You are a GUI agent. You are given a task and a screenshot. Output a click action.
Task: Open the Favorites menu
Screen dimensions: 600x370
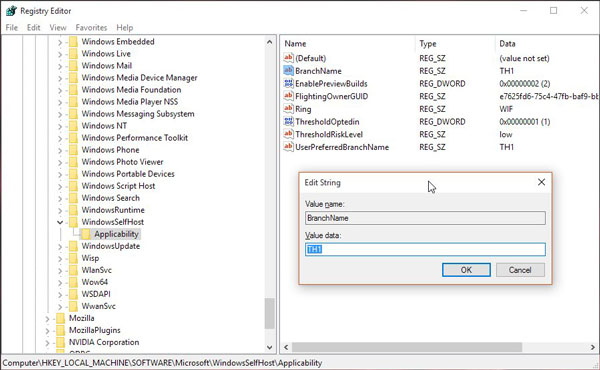pyautogui.click(x=91, y=28)
